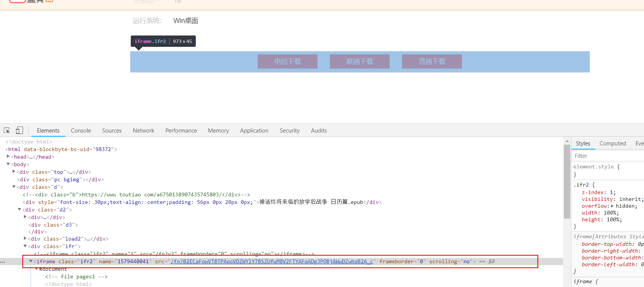The height and width of the screenshot is (287, 644).
Task: Open the Security tab
Action: tap(289, 131)
